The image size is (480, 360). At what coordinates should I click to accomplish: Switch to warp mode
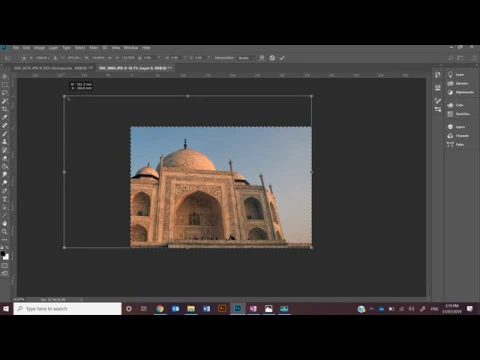(262, 58)
